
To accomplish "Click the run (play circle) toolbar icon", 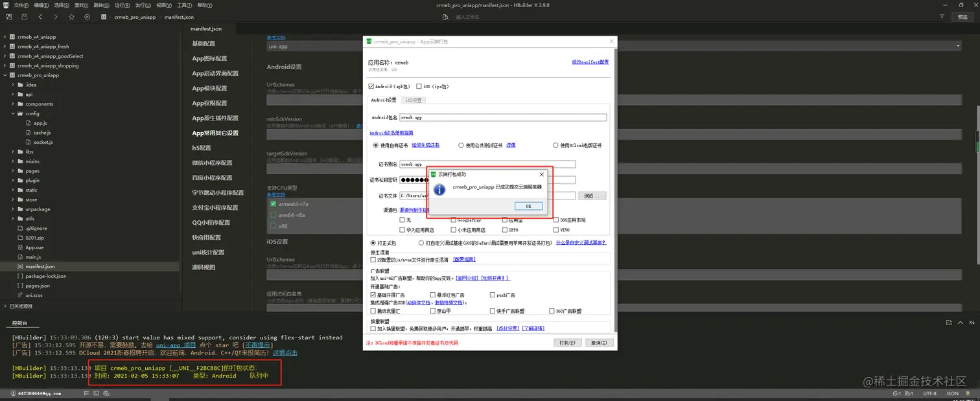I will pyautogui.click(x=87, y=17).
